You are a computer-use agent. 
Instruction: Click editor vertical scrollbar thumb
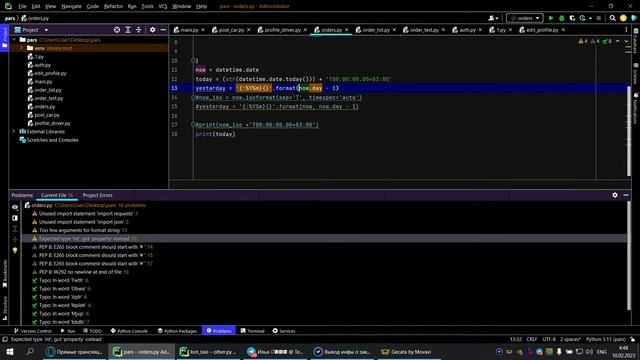point(629,131)
